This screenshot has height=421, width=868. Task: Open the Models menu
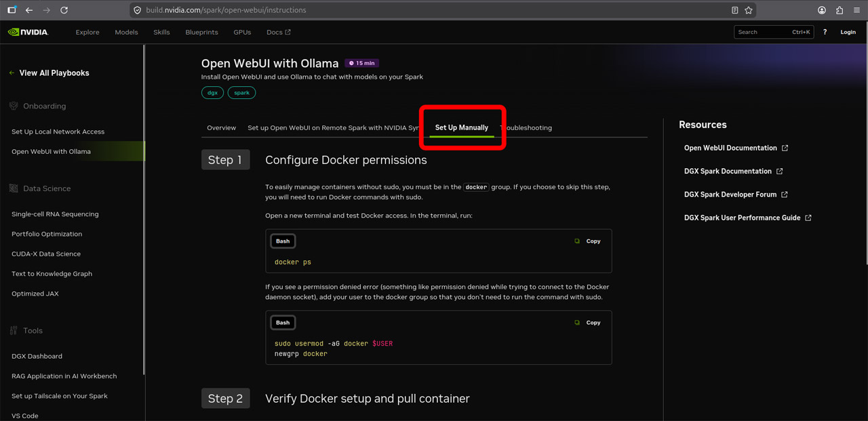126,32
